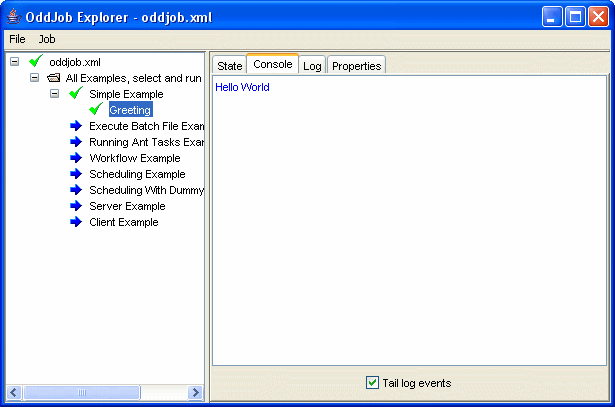Switch to the Log tab

point(312,65)
